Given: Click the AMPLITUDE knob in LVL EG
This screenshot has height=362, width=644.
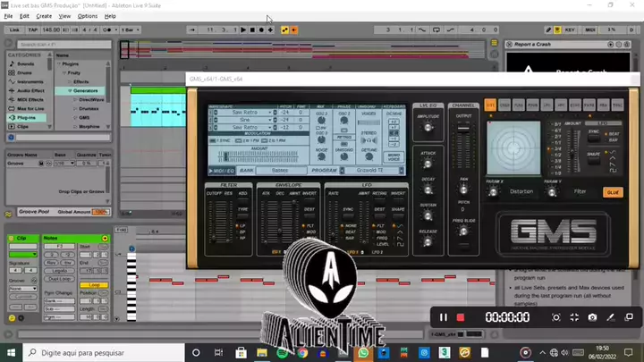Looking at the screenshot, I should point(428,128).
